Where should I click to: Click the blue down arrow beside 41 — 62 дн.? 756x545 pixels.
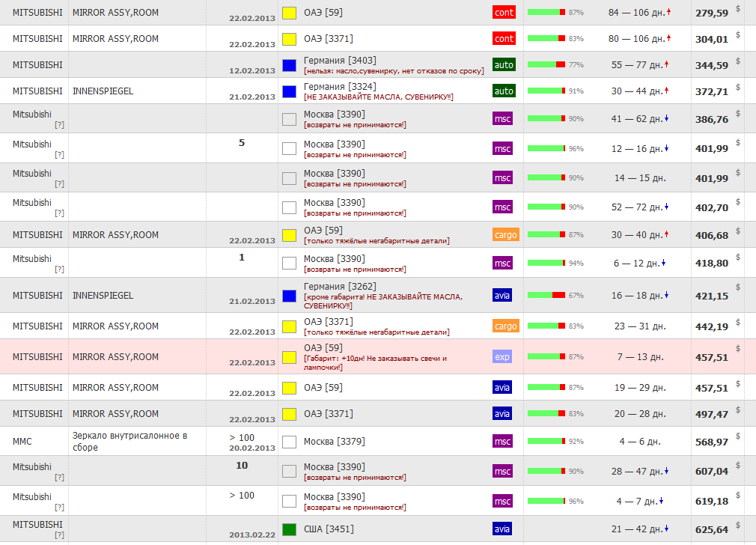coord(666,118)
